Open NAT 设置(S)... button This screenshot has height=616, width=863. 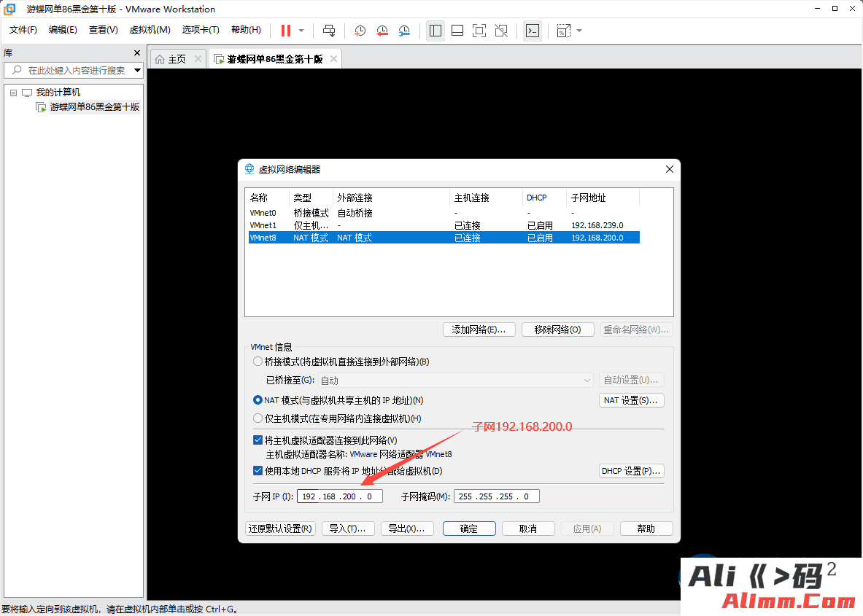point(631,399)
